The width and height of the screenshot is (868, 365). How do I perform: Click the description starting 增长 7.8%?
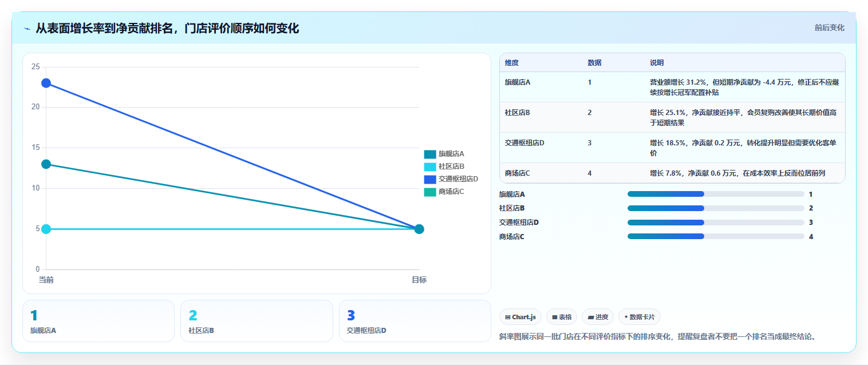click(737, 173)
